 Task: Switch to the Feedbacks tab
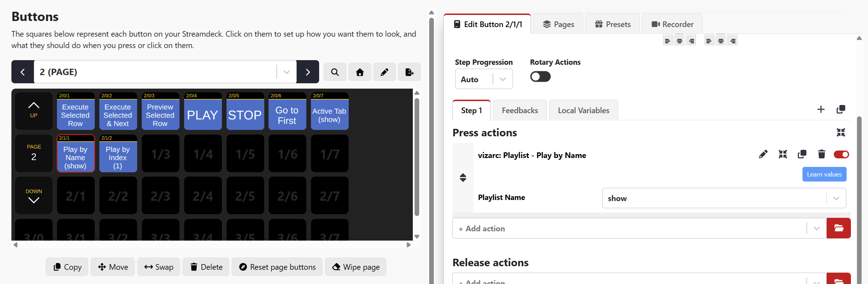[520, 110]
